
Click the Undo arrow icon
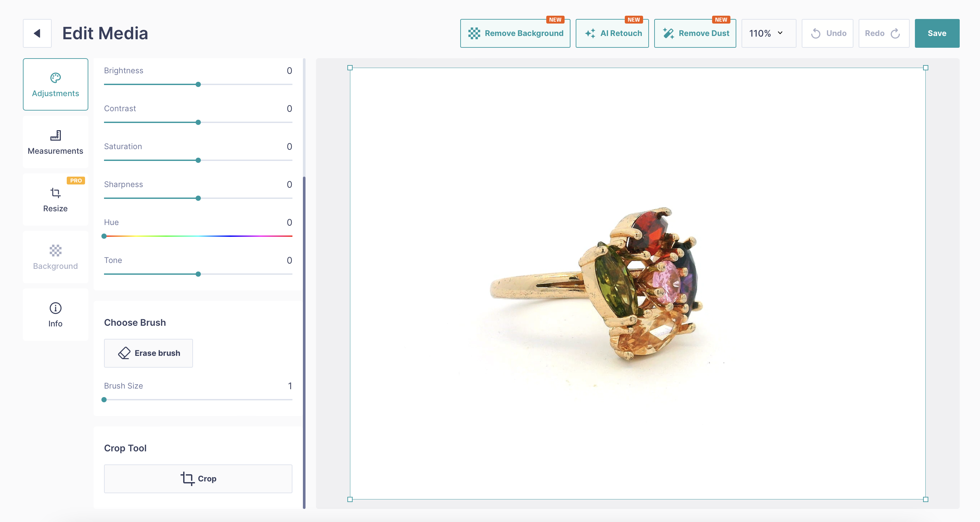[x=815, y=33]
